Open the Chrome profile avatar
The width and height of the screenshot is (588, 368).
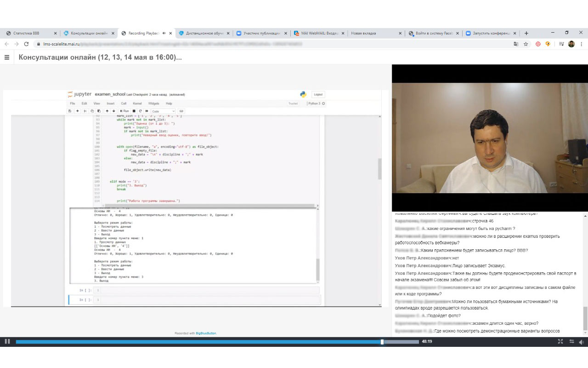click(x=571, y=44)
